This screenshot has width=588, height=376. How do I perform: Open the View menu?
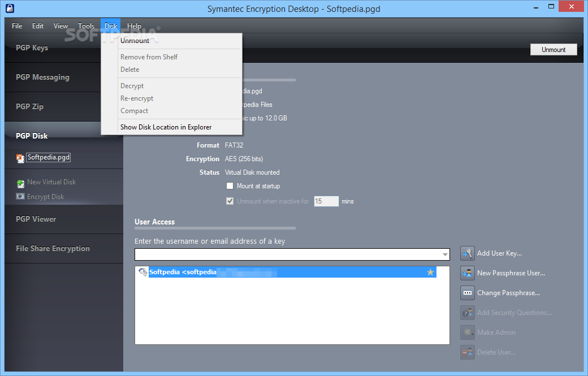(x=60, y=26)
